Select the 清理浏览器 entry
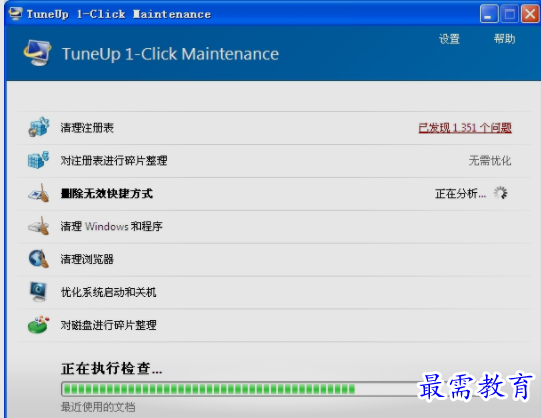Viewport: 541px width, 418px height. [87, 259]
